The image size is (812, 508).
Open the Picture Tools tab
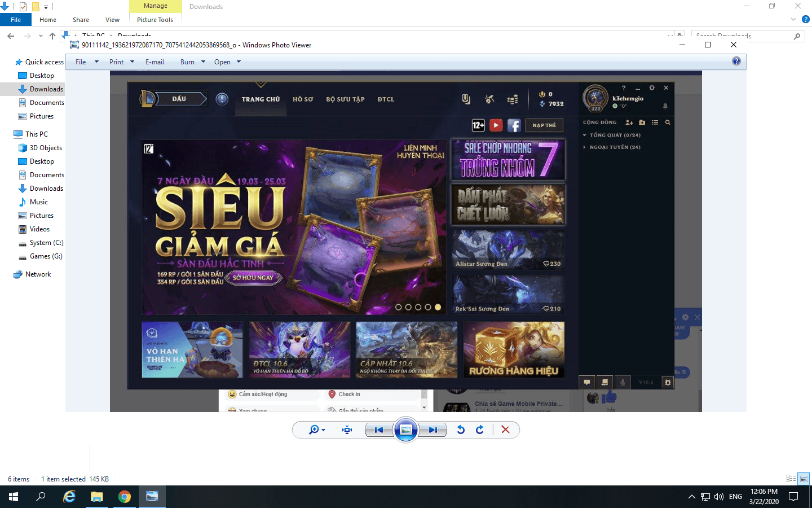click(155, 20)
